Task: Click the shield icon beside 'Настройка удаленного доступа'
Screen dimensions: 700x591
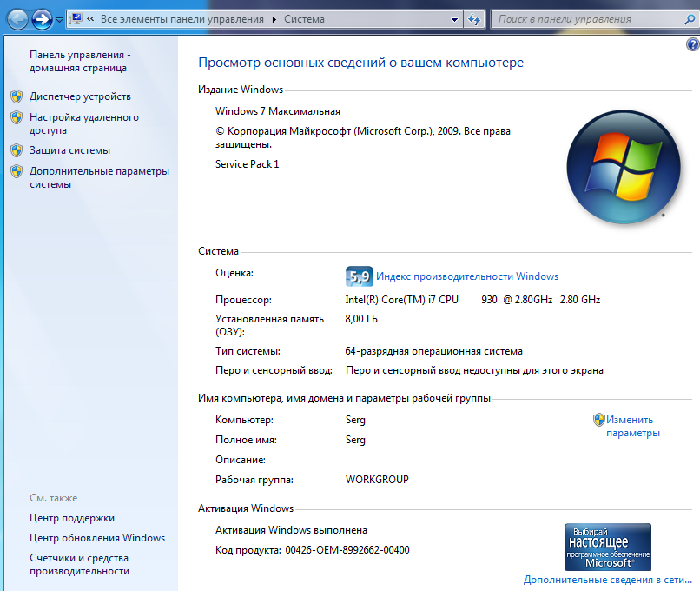Action: 17,117
